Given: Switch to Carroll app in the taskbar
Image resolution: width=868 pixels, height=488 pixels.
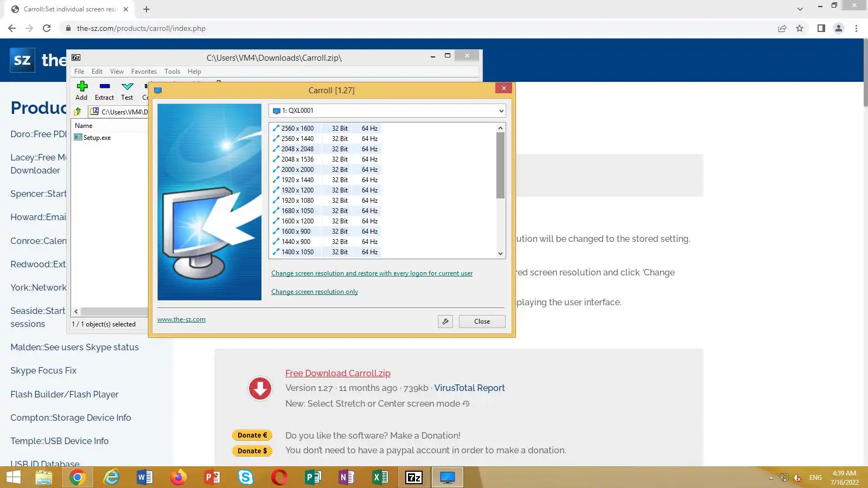Looking at the screenshot, I should point(448,477).
